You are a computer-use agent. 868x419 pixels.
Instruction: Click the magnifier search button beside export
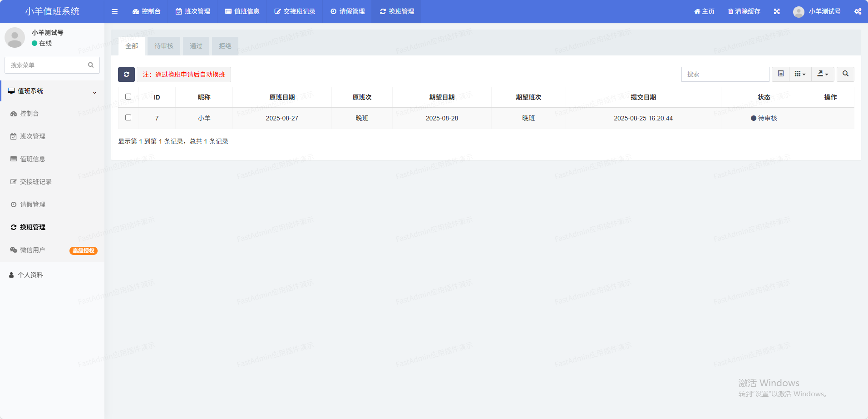click(845, 74)
